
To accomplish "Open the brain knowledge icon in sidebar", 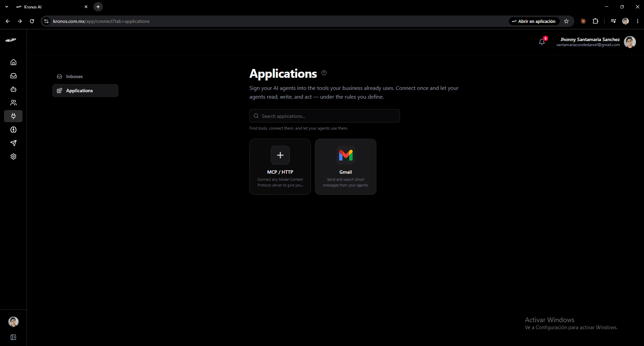I will 13,130.
